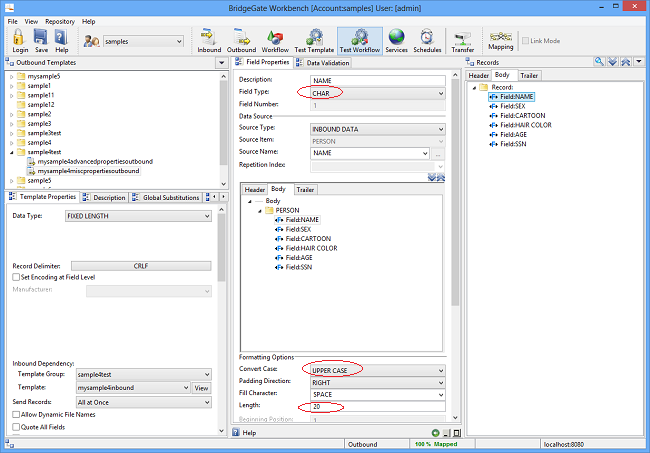Screen dimensions: 650x453
Task: Click the View button beside Template
Action: (x=201, y=388)
